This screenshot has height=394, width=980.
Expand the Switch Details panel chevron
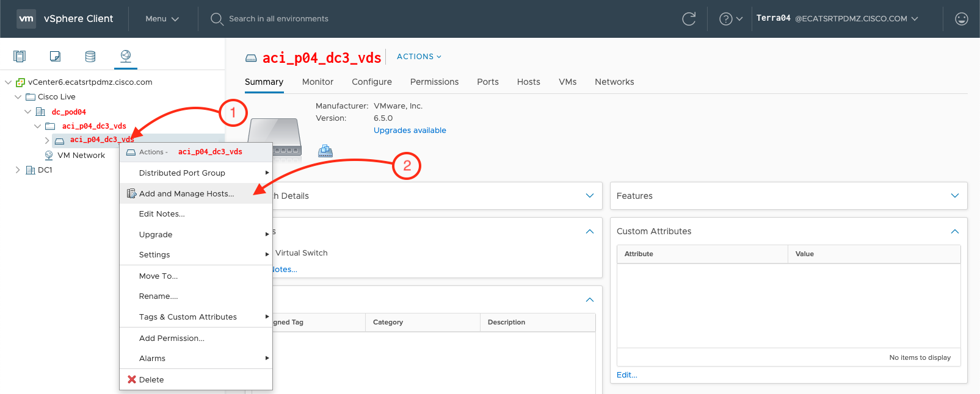pyautogui.click(x=590, y=196)
